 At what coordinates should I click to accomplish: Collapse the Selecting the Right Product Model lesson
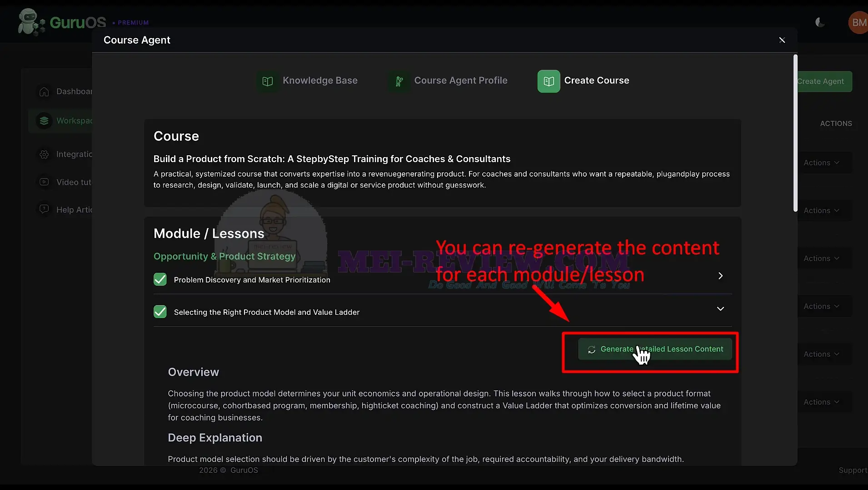click(x=720, y=309)
